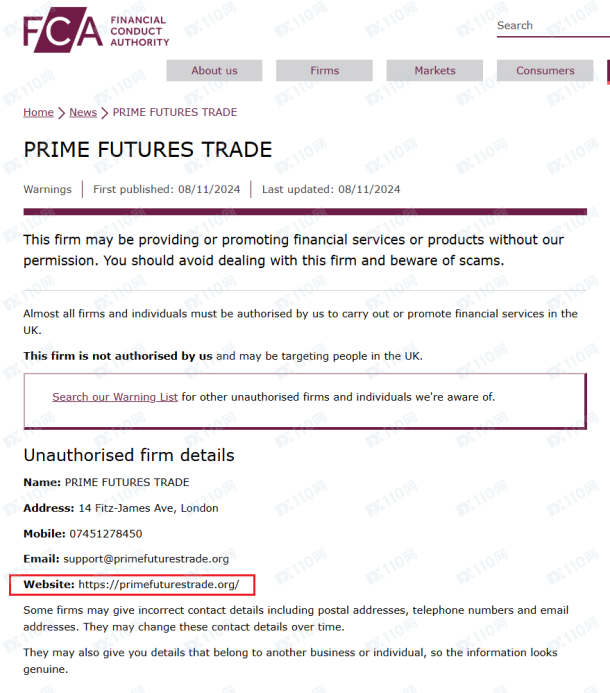Click the primefuturestrade.org website URL
The image size is (610, 693).
(x=159, y=584)
